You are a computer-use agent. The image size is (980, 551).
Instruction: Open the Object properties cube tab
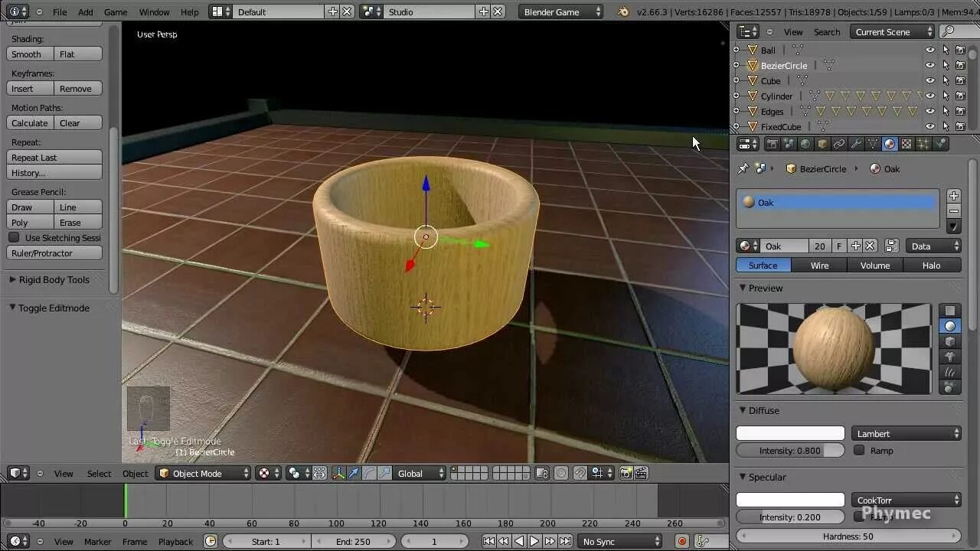pyautogui.click(x=822, y=144)
